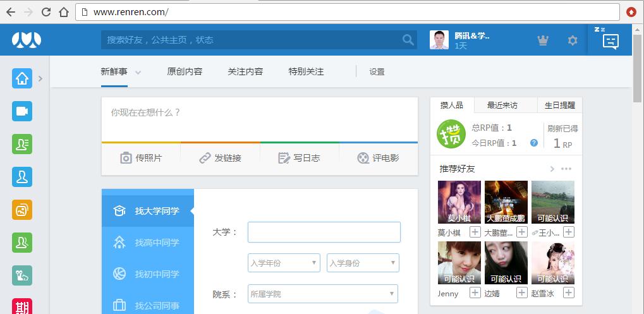This screenshot has width=644, height=314.
Task: Add 赵雪冰 as friend with plus
Action: (568, 293)
